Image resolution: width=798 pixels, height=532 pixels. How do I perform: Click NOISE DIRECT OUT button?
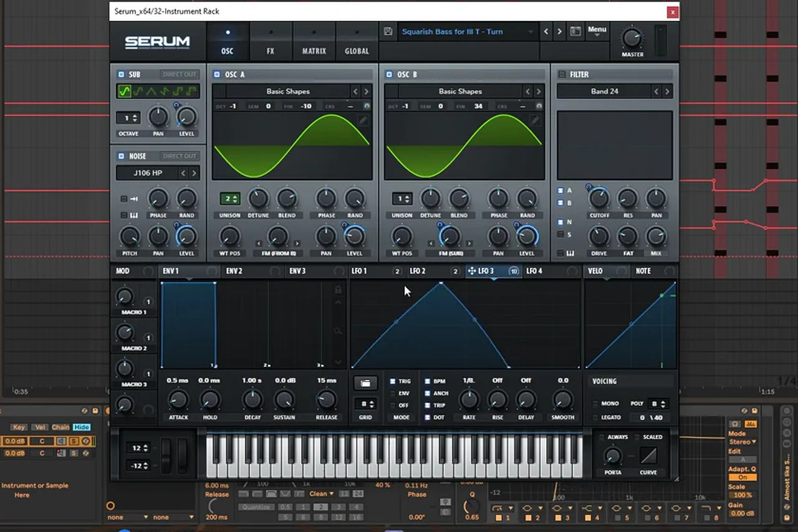click(x=180, y=156)
